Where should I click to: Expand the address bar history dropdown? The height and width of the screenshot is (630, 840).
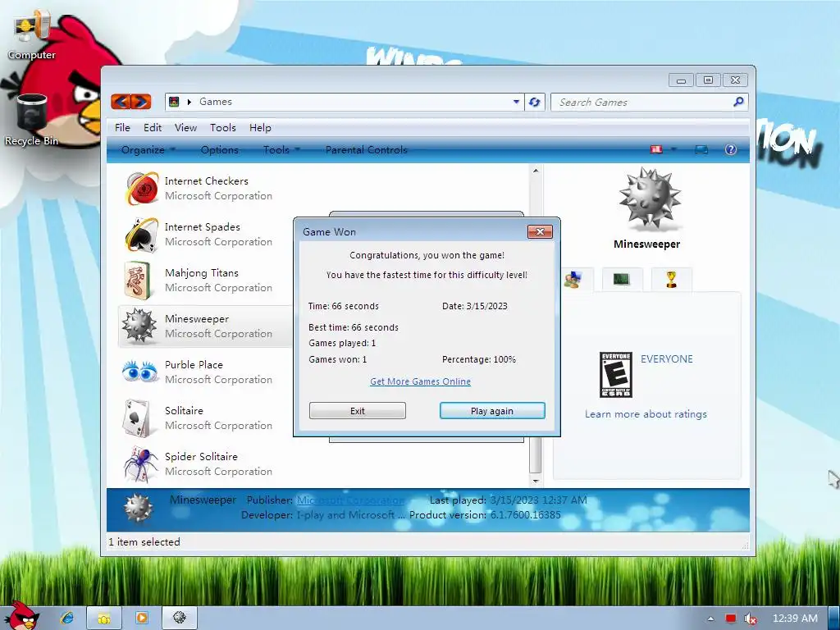[x=517, y=102]
